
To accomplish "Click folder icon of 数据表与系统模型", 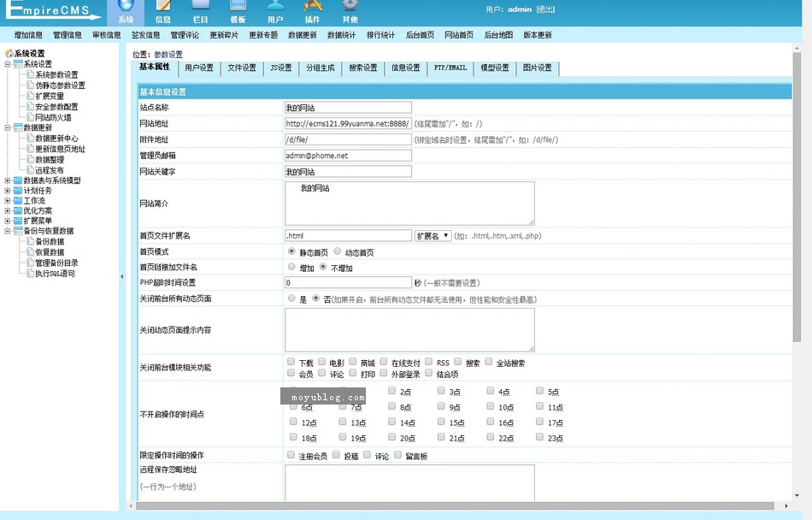I will point(18,180).
